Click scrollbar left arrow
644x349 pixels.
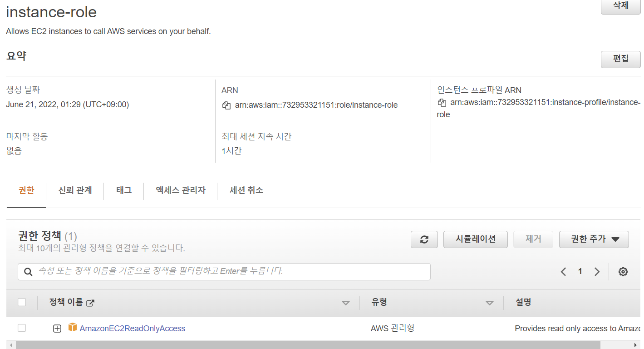pos(11,345)
